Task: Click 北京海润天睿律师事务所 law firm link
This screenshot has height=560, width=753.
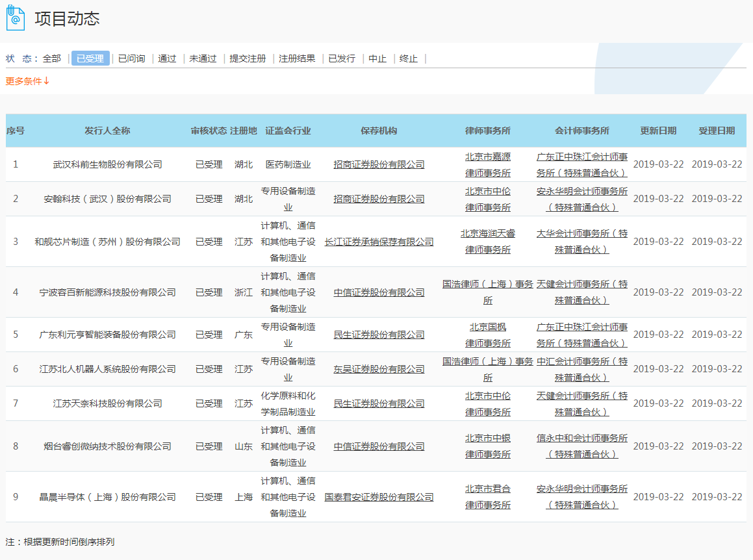Action: 488,242
